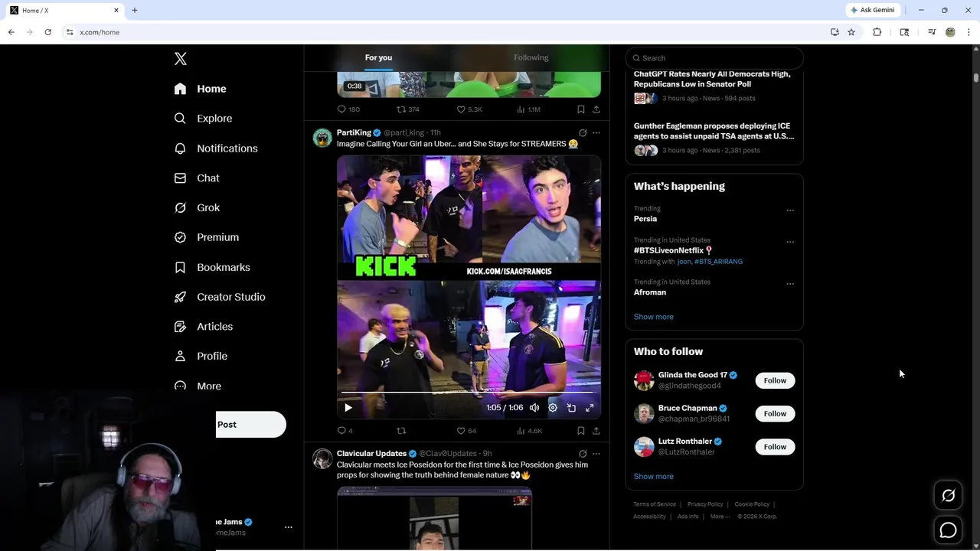
Task: Share the top post
Action: click(596, 109)
